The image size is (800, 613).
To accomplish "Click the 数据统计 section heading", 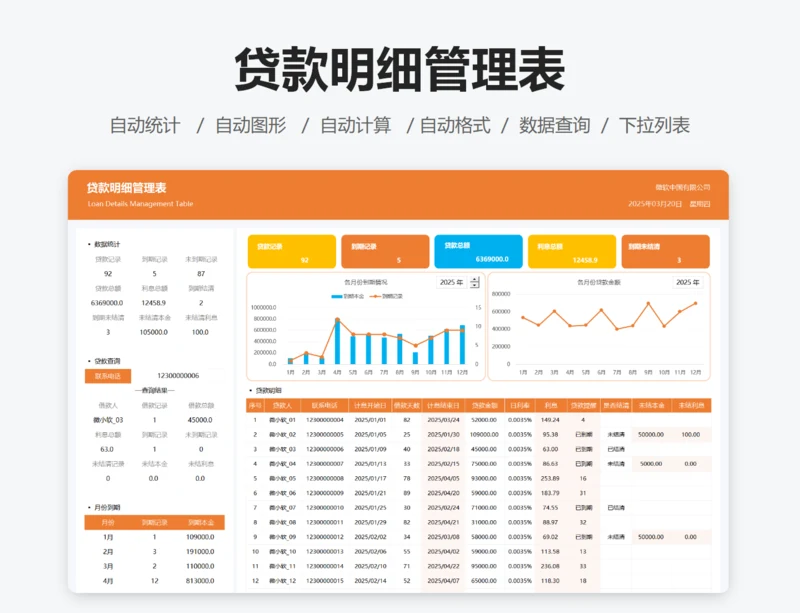I will 107,244.
